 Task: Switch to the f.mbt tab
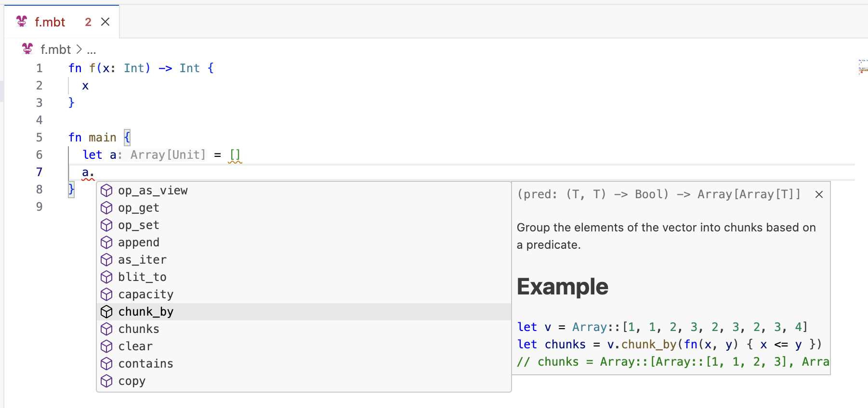click(50, 22)
